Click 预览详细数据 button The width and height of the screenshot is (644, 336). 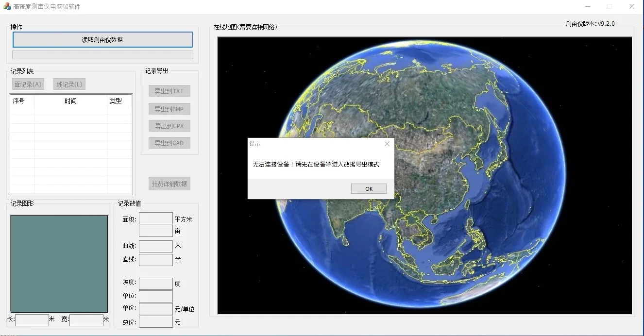169,184
